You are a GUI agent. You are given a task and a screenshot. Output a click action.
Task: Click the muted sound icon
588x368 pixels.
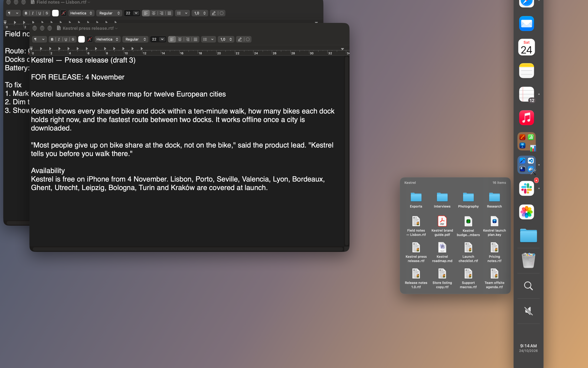[528, 311]
